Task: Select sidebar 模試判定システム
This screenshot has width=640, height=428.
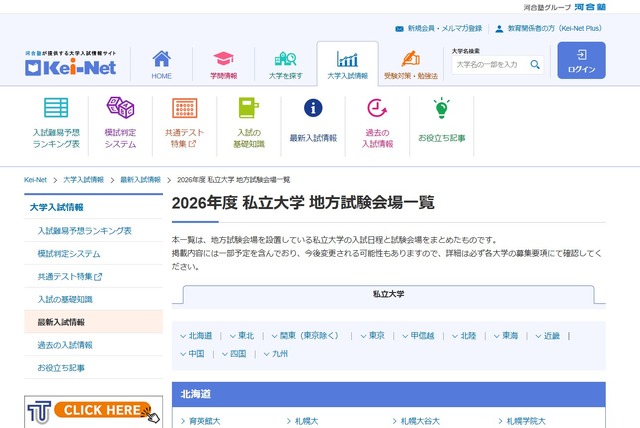Action: 69,253
